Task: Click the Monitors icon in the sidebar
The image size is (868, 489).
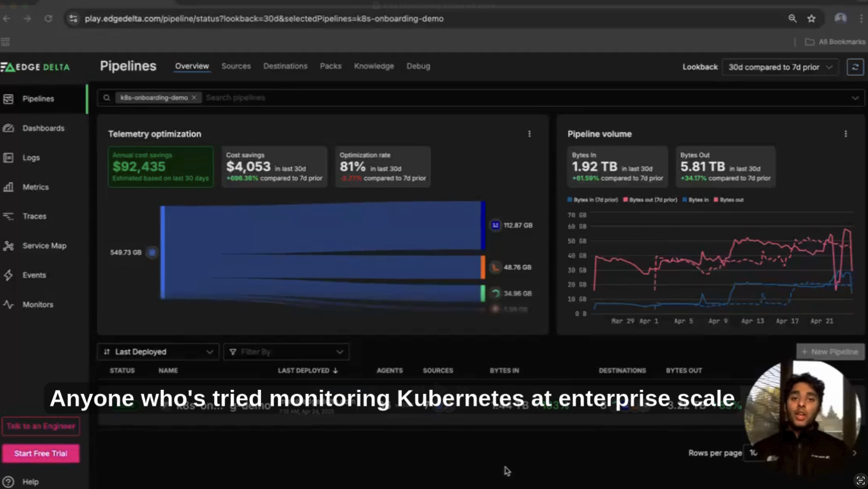Action: 9,304
